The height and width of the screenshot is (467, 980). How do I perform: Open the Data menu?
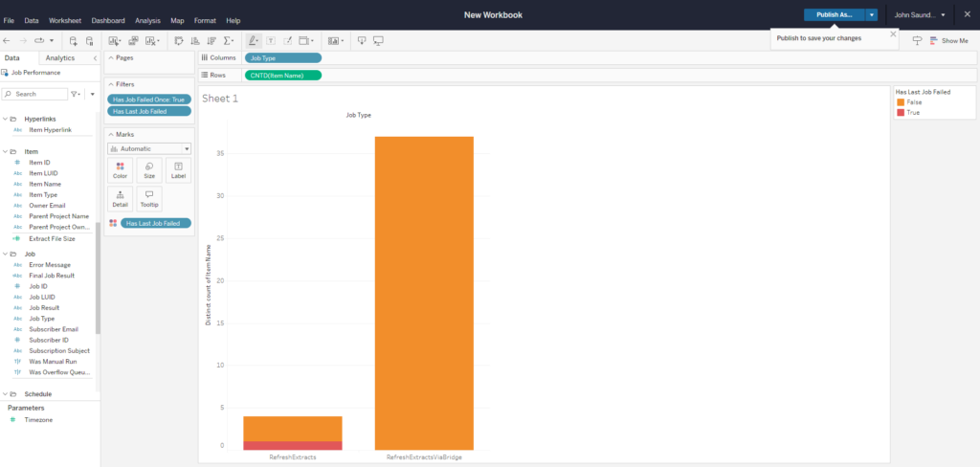(x=32, y=21)
